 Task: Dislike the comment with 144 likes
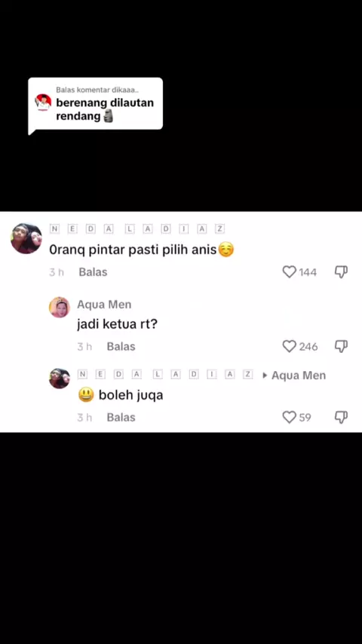pyautogui.click(x=341, y=272)
